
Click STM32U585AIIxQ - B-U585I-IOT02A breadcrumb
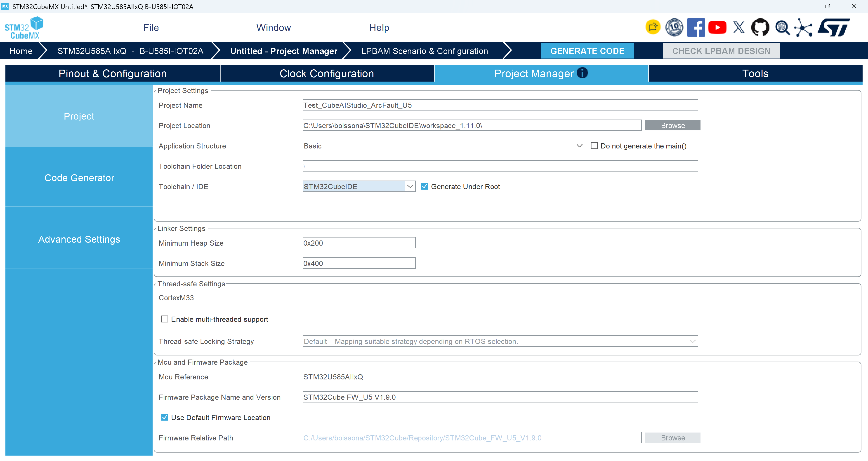130,51
